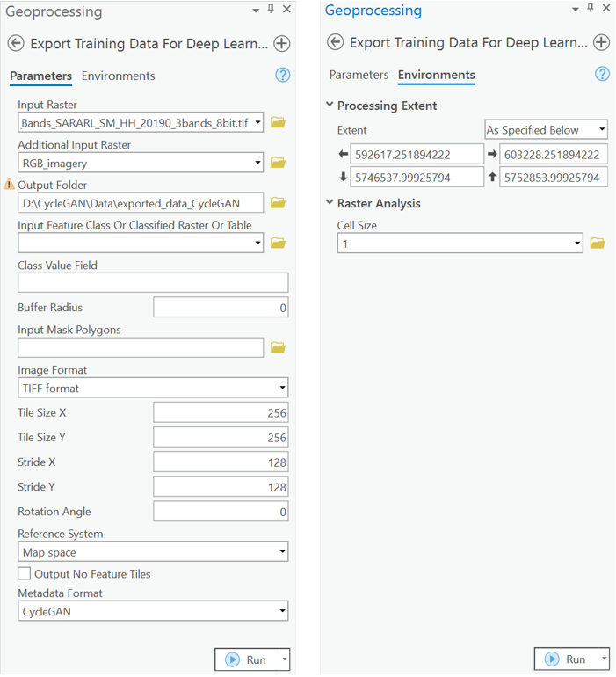Screen dimensions: 616x677
Task: Browse for Input Mask Polygons folder icon
Action: pos(278,348)
